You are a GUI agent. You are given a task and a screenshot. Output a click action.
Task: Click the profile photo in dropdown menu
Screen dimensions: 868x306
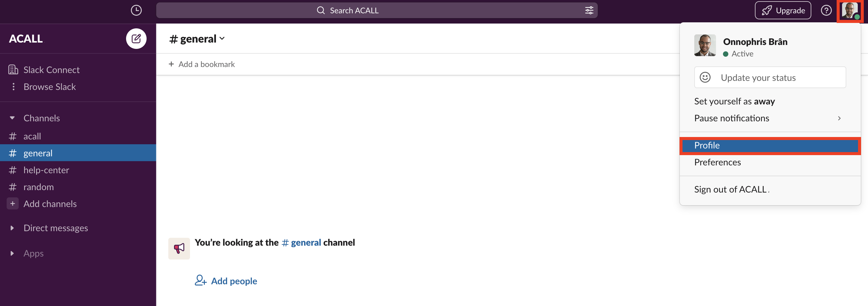tap(705, 45)
